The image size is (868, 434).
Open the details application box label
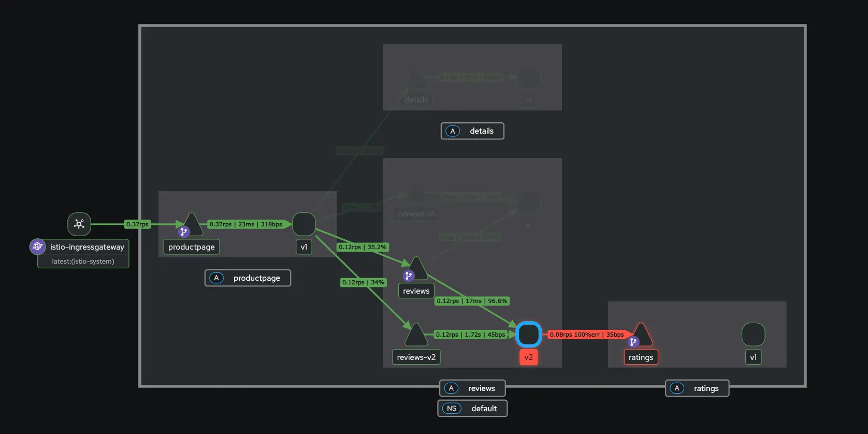472,131
